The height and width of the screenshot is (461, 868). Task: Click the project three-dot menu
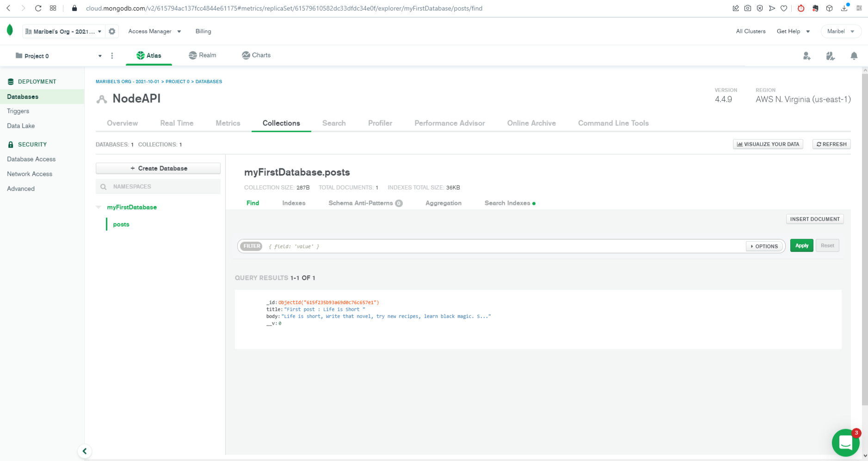(x=112, y=56)
